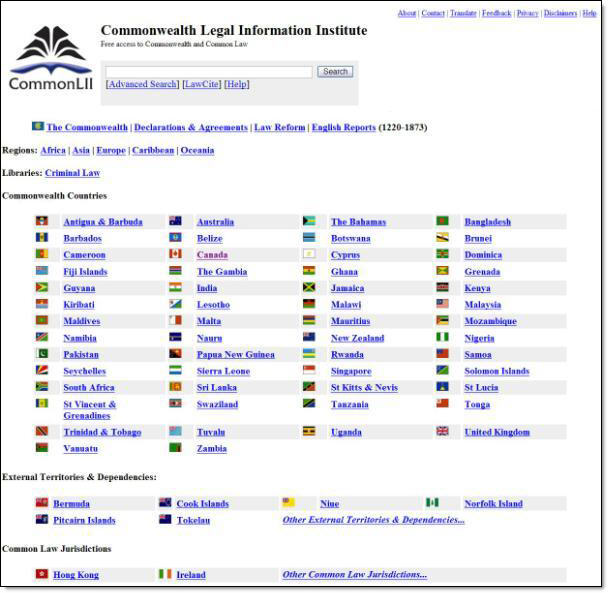Click the Bahamas flag icon
608x593 pixels.
(x=309, y=221)
